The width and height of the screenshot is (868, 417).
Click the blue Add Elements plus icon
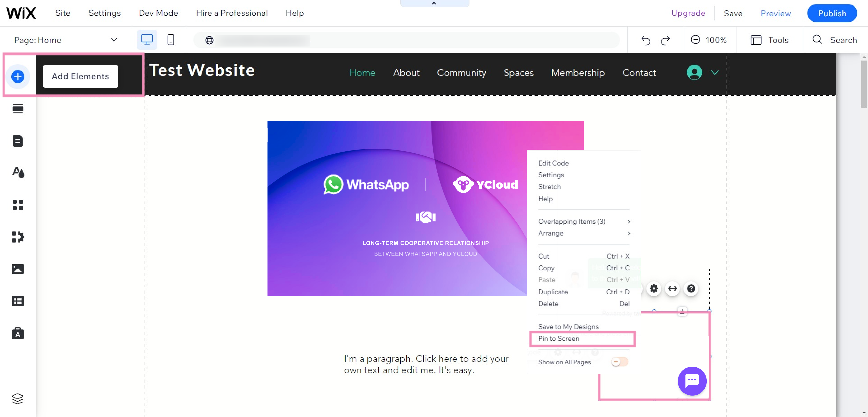click(18, 76)
